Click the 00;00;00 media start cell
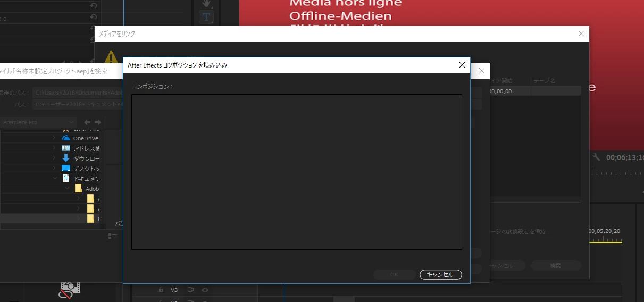The width and height of the screenshot is (644, 302). point(500,91)
